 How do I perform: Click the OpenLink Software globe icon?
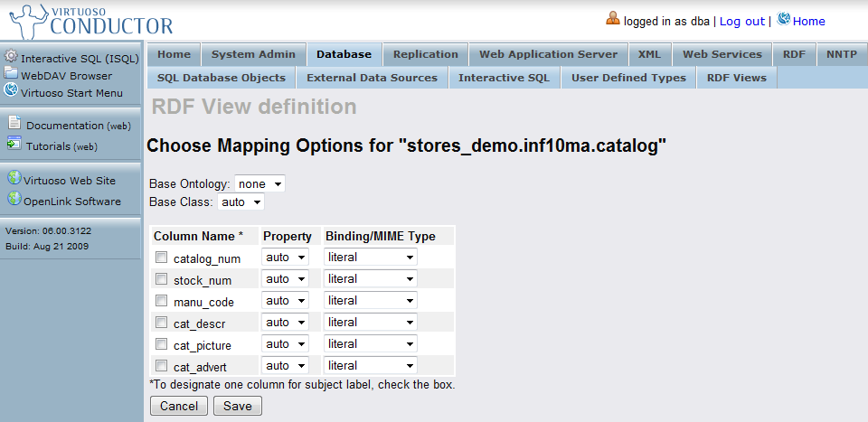click(14, 199)
